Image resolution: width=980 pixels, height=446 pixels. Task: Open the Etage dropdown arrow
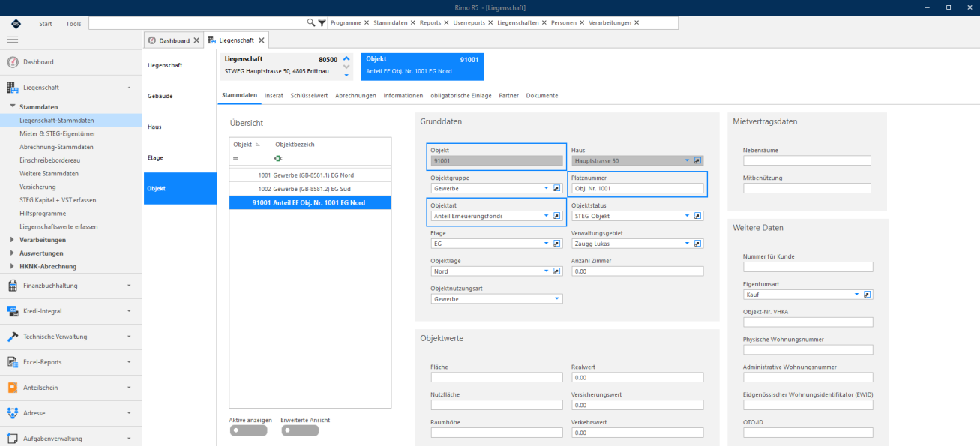point(547,244)
